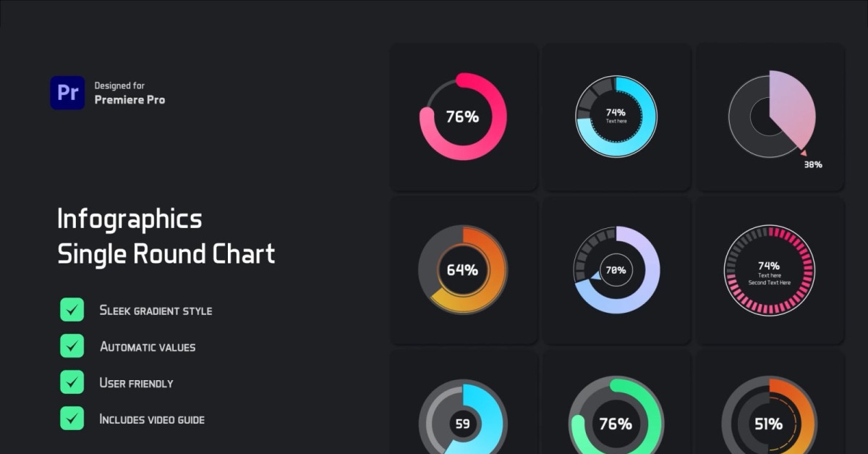Toggle the Sleek gradient style checkbox
868x454 pixels.
click(72, 310)
